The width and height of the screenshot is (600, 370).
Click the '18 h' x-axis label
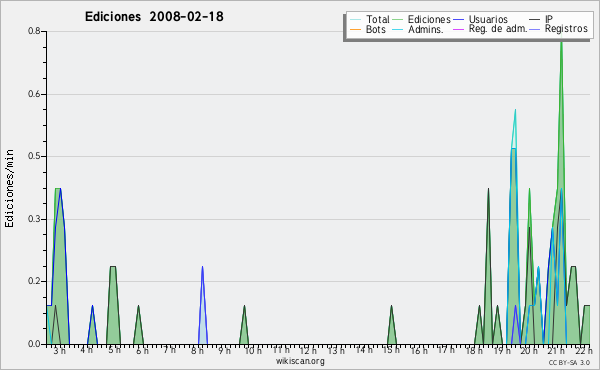click(x=474, y=350)
